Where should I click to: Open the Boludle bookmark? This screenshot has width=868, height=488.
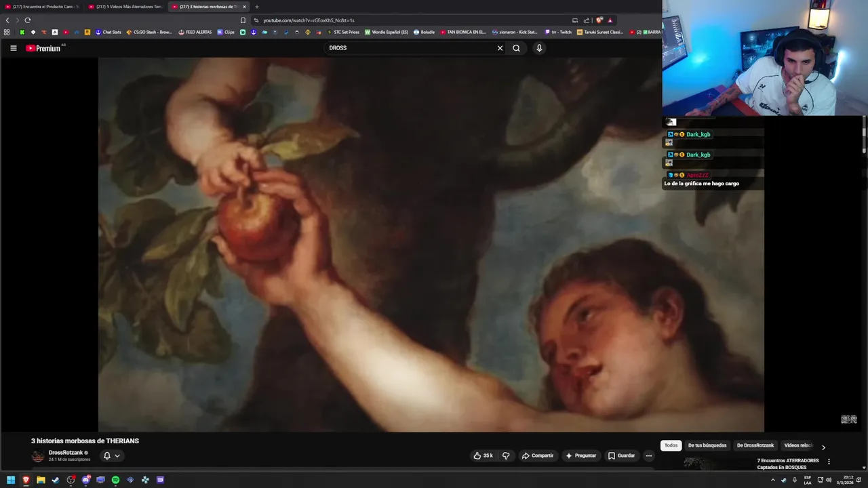tap(424, 32)
